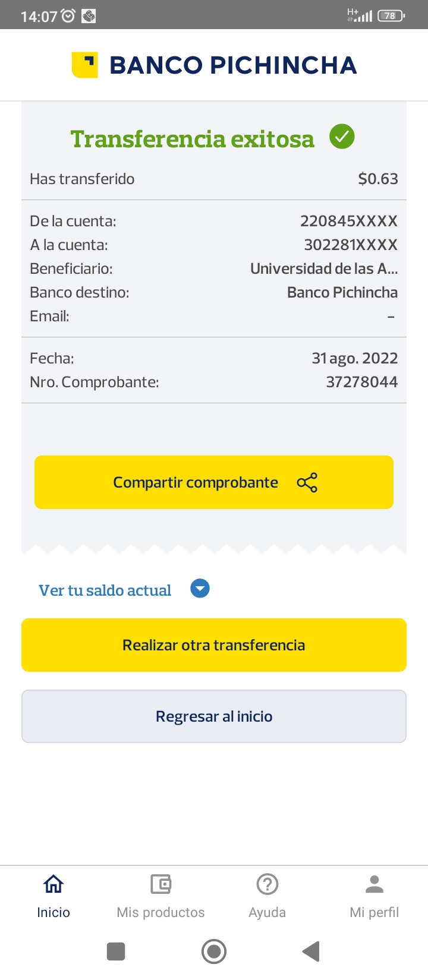
Task: Open Mis productos wallet icon
Action: (x=160, y=884)
